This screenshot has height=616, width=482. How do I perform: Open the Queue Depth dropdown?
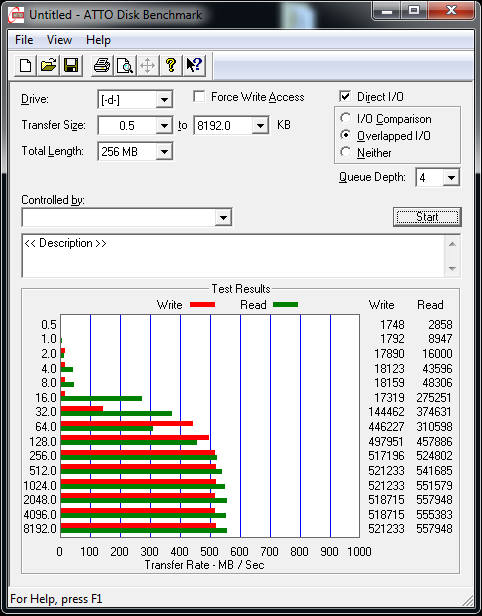tap(451, 178)
